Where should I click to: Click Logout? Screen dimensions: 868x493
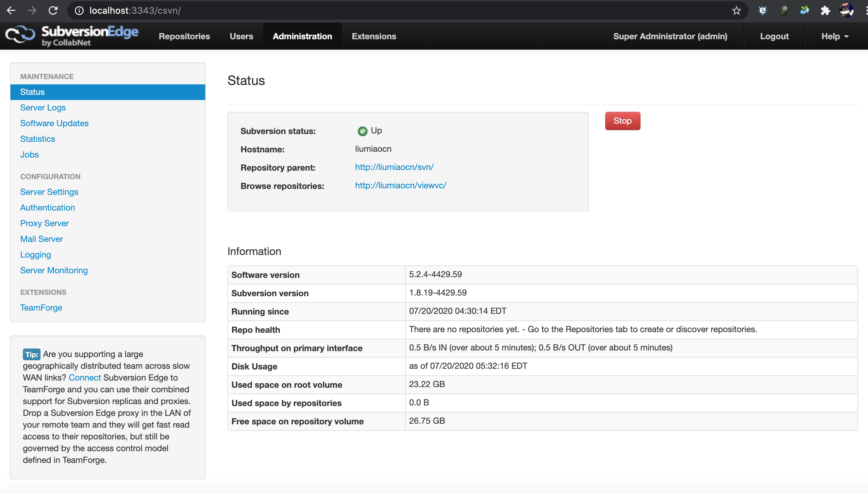774,36
